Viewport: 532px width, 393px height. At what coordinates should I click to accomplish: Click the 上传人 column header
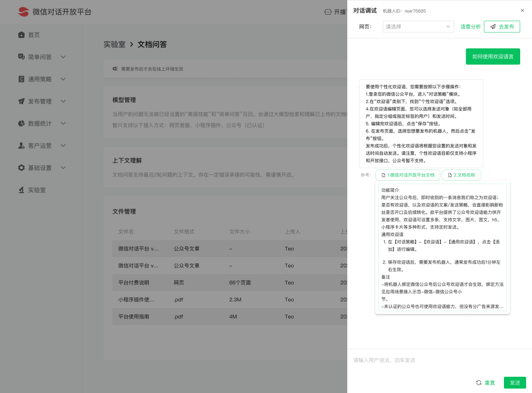(x=293, y=231)
